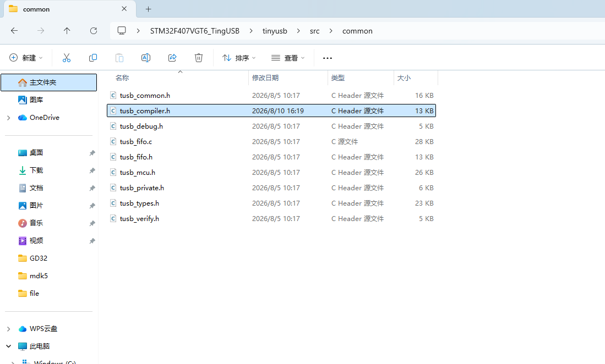Select file tusb_debug.h
This screenshot has height=364, width=605.
click(x=271, y=126)
